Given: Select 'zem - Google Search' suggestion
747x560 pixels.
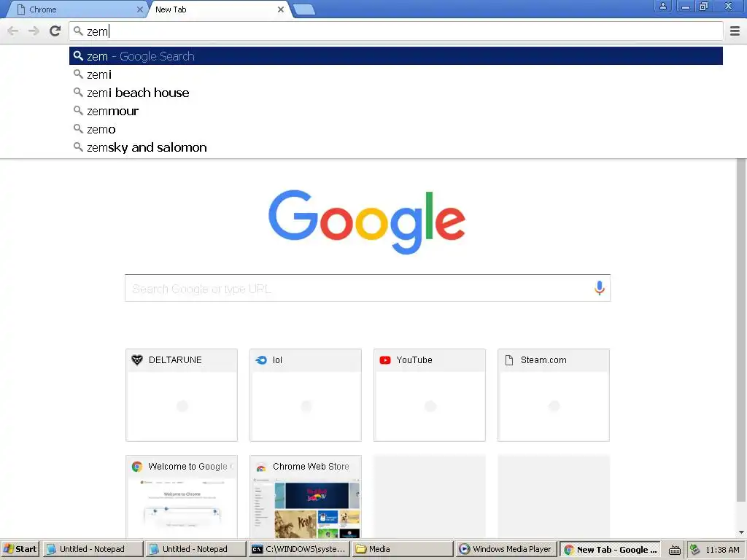Looking at the screenshot, I should 396,56.
